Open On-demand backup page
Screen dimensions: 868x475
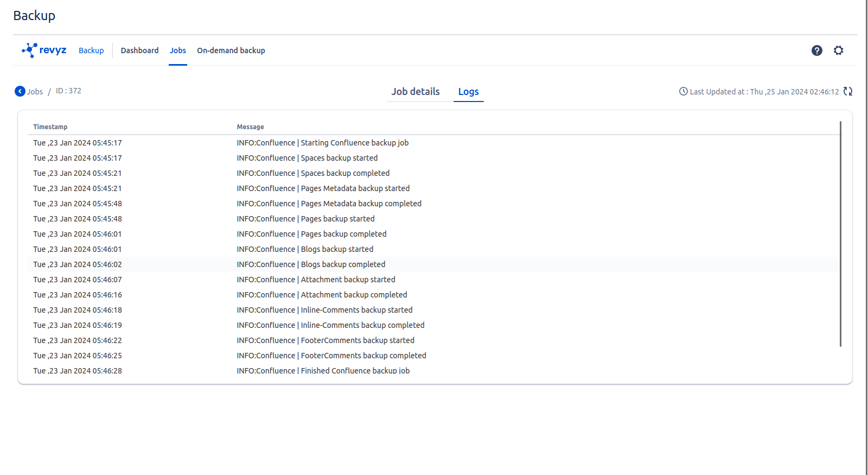231,50
